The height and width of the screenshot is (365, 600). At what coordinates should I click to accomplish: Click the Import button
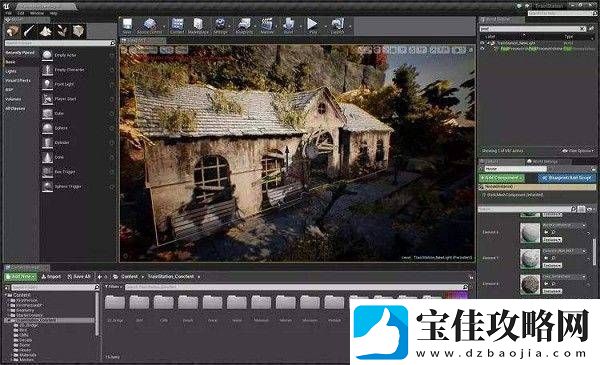[51, 276]
